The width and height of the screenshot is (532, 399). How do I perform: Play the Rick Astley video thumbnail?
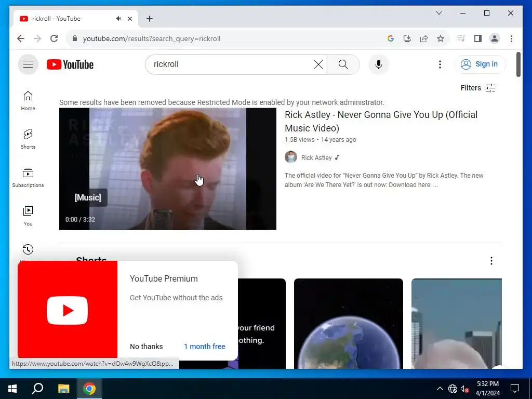(x=168, y=169)
